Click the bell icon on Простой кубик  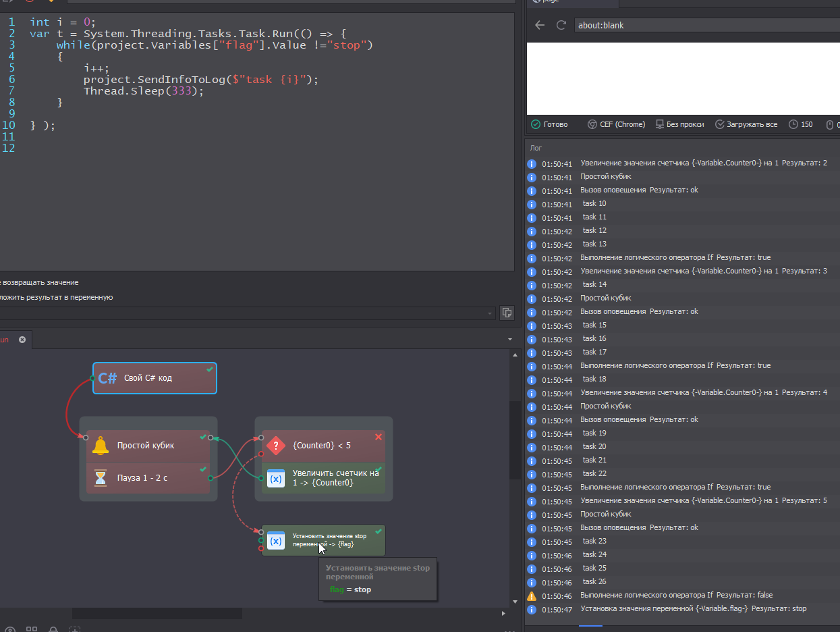click(101, 446)
